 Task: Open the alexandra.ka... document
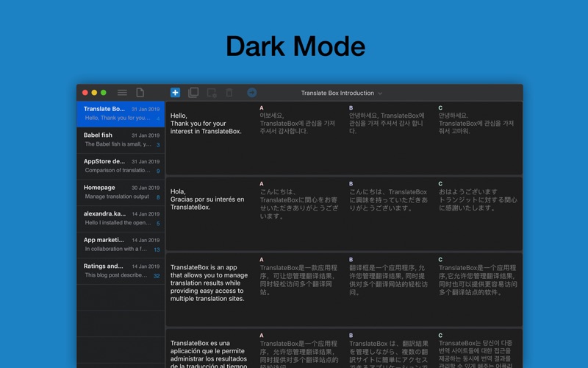tap(121, 219)
